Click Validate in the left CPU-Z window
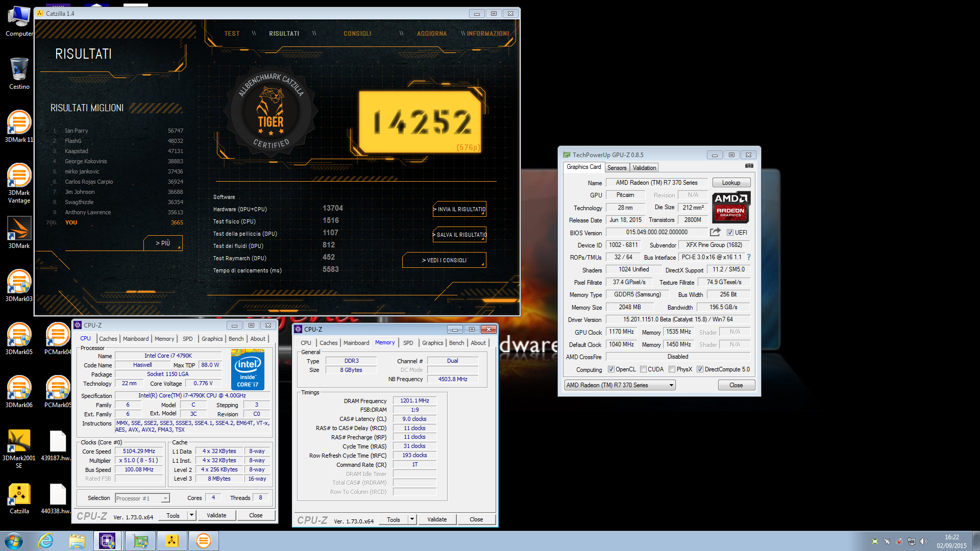The height and width of the screenshot is (551, 980). point(216,515)
